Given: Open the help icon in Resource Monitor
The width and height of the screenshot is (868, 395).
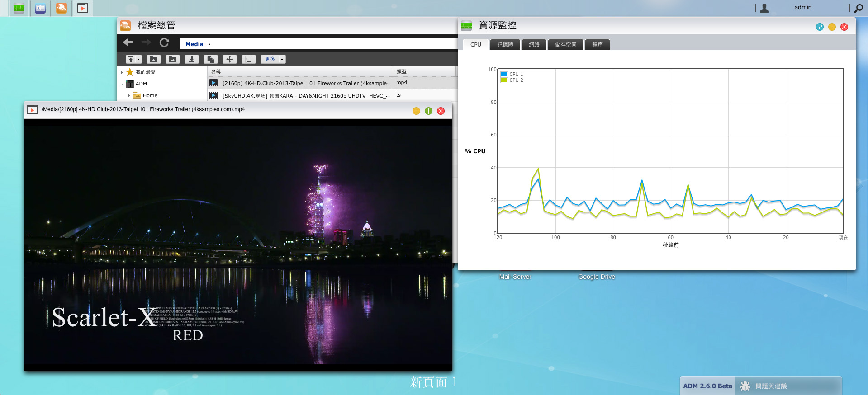Looking at the screenshot, I should (x=820, y=27).
